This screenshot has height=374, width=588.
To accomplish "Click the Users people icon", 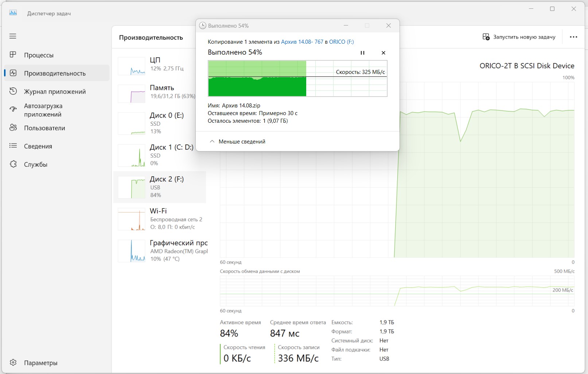I will coord(13,127).
